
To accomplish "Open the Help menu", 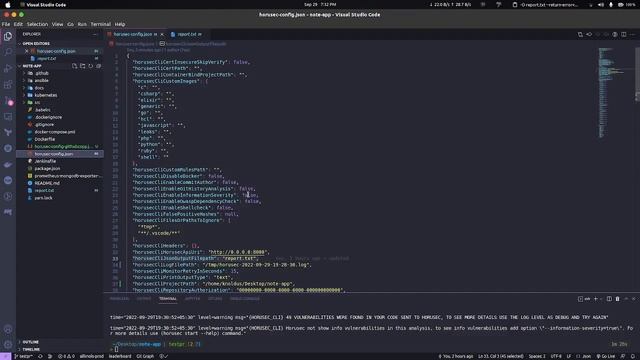I will 120,24.
